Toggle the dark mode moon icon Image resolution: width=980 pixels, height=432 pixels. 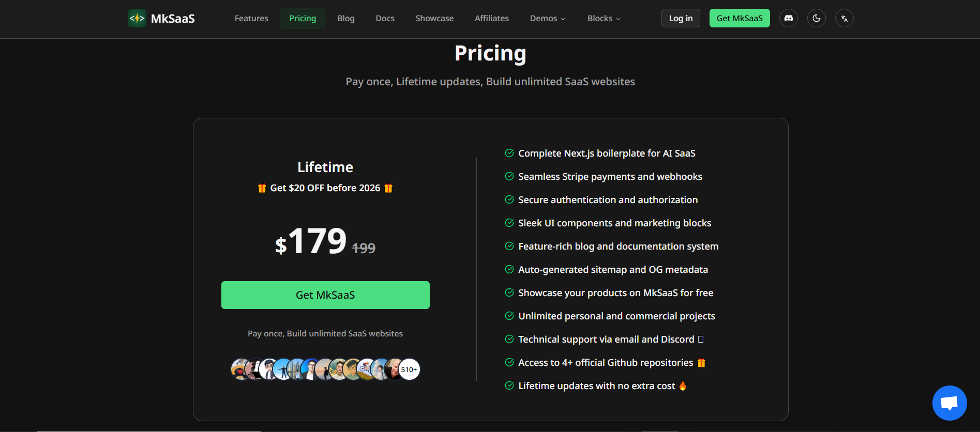816,18
